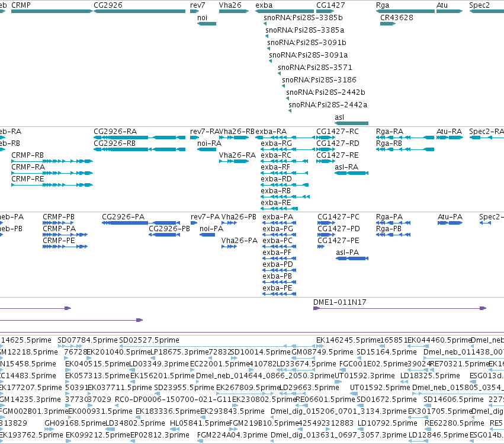
Task: Open the CG2926-PA protein feature
Action: pos(141,223)
